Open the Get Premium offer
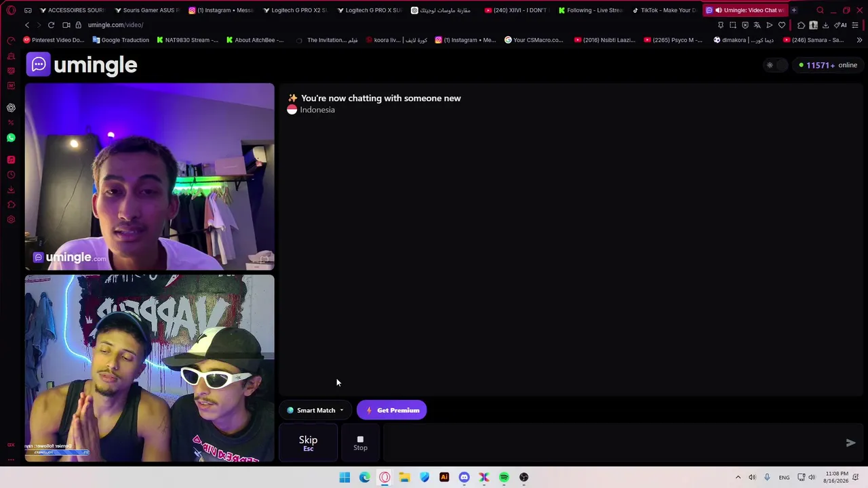This screenshot has width=868, height=488. (392, 410)
